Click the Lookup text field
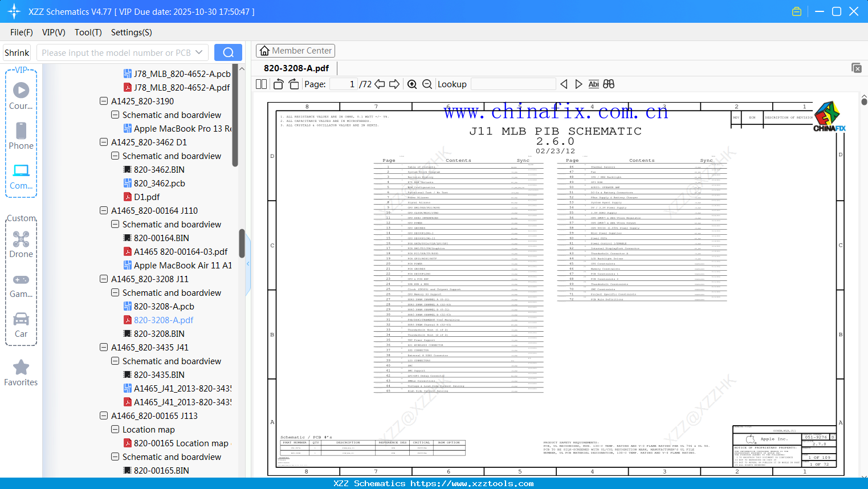This screenshot has width=868, height=489. click(x=514, y=84)
